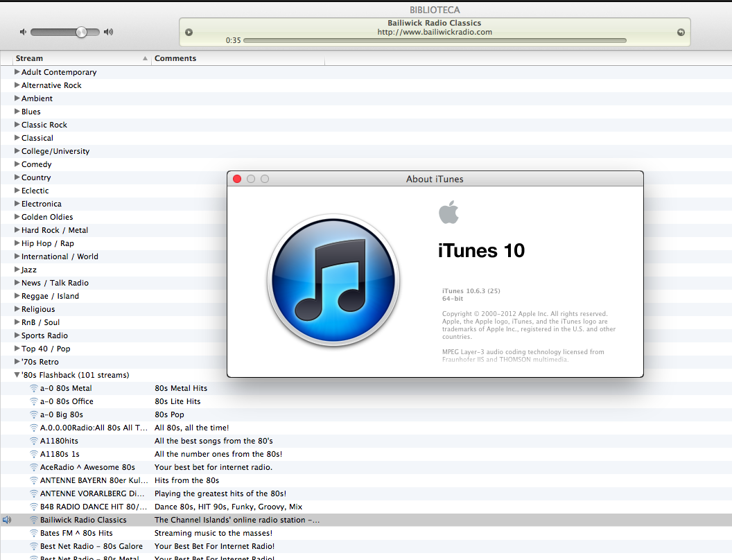732x560 pixels.
Task: Click the Apple logo in About iTunes
Action: [x=448, y=212]
